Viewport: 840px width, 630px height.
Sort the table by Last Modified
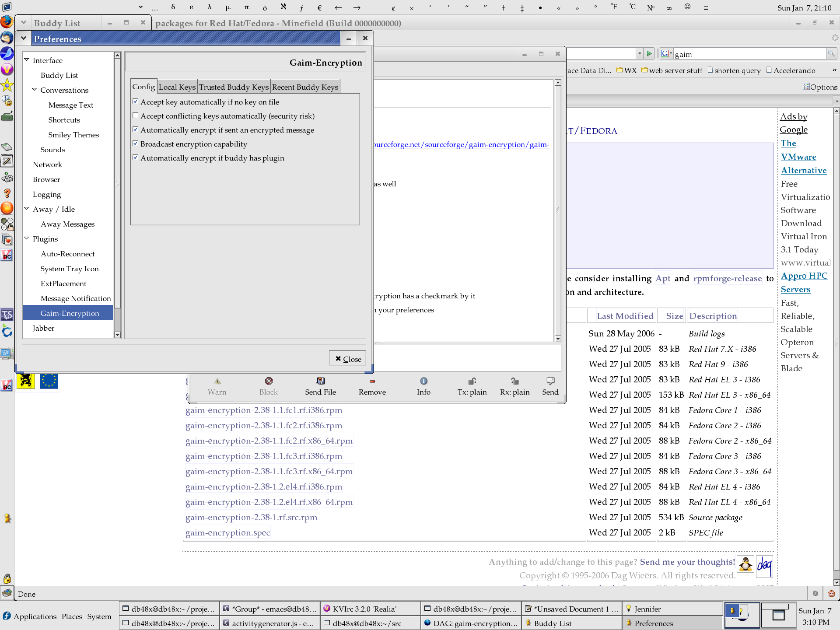coord(625,316)
